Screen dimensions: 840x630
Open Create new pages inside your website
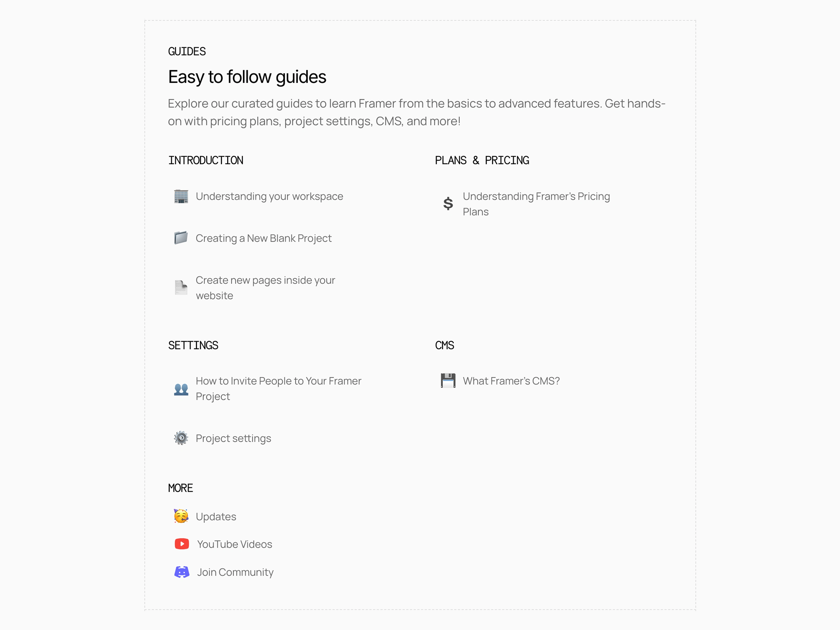pyautogui.click(x=265, y=288)
